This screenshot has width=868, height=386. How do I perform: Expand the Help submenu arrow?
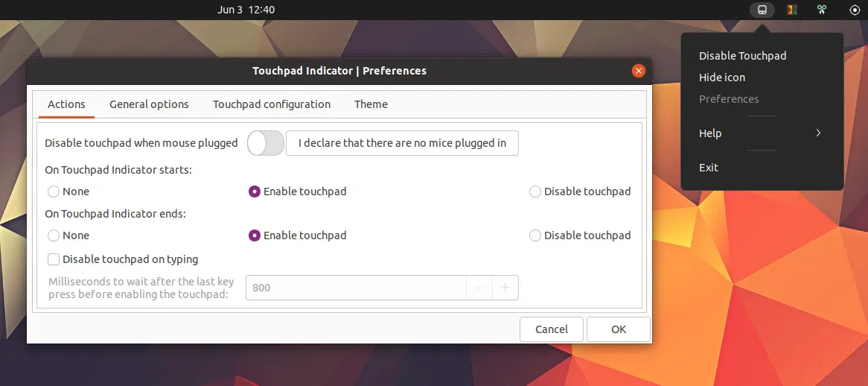tap(818, 133)
